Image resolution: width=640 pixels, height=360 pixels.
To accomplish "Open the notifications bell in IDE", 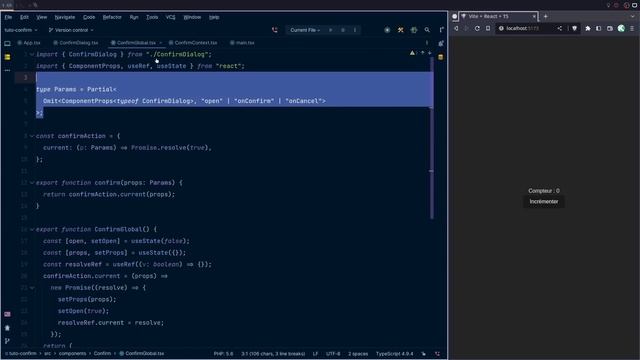I will click(441, 43).
